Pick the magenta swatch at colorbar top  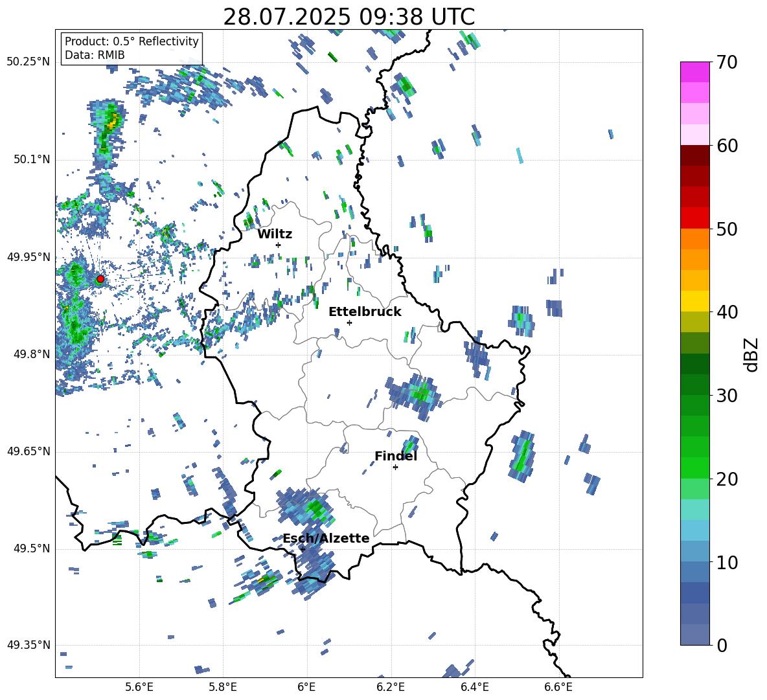click(x=694, y=72)
